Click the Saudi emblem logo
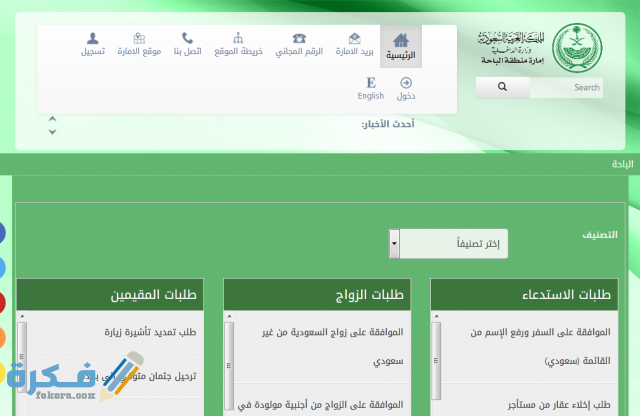This screenshot has width=640, height=416. tap(577, 48)
